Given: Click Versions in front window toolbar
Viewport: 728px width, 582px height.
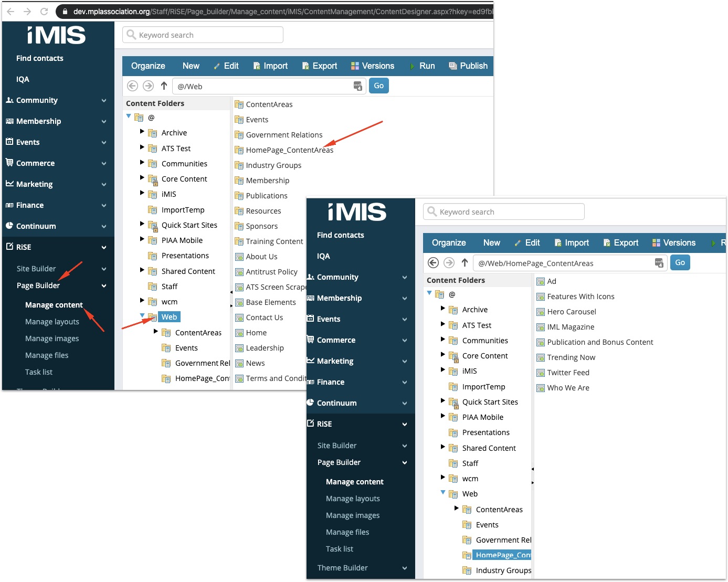Looking at the screenshot, I should tap(674, 242).
